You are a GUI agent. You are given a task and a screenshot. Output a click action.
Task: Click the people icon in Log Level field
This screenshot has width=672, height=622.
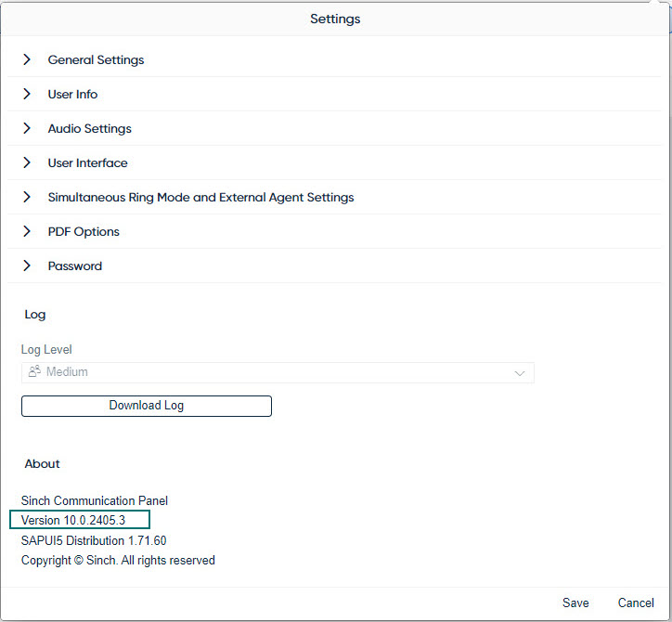coord(34,371)
